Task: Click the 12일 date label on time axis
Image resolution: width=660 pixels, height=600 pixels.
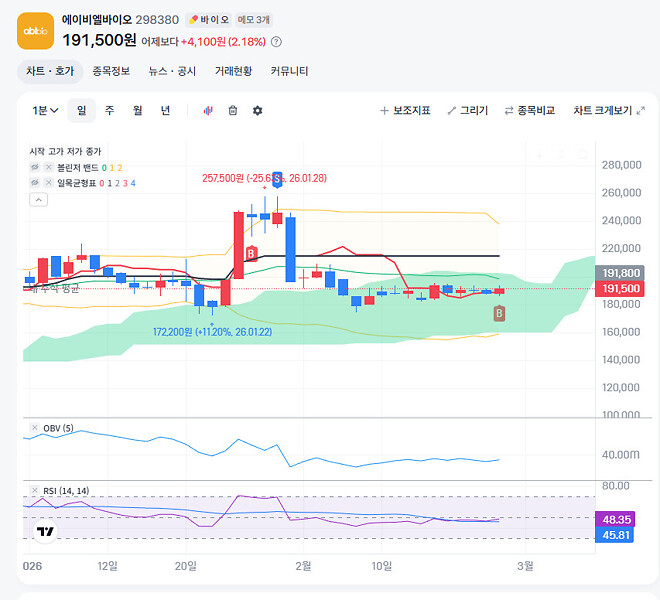Action: 108,566
